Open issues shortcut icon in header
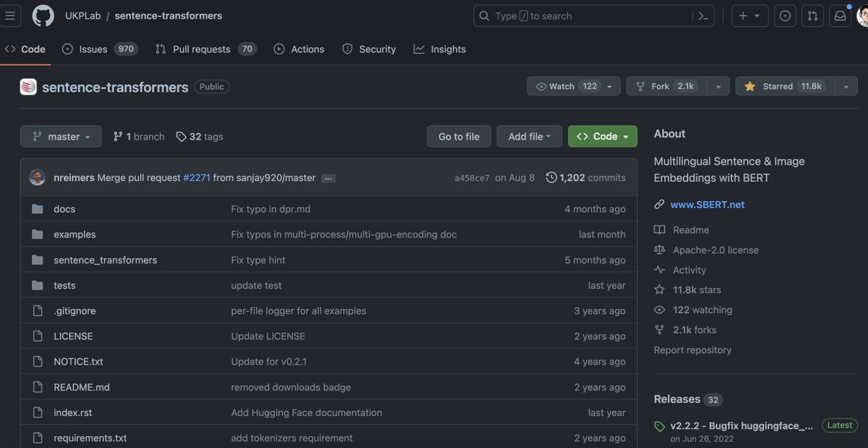The height and width of the screenshot is (448, 868). coord(785,16)
